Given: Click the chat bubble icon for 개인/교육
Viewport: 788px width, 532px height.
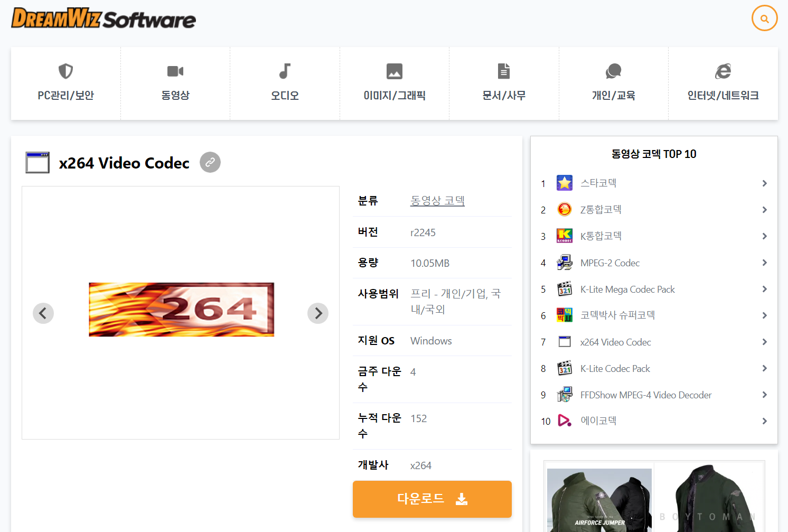Looking at the screenshot, I should 613,71.
